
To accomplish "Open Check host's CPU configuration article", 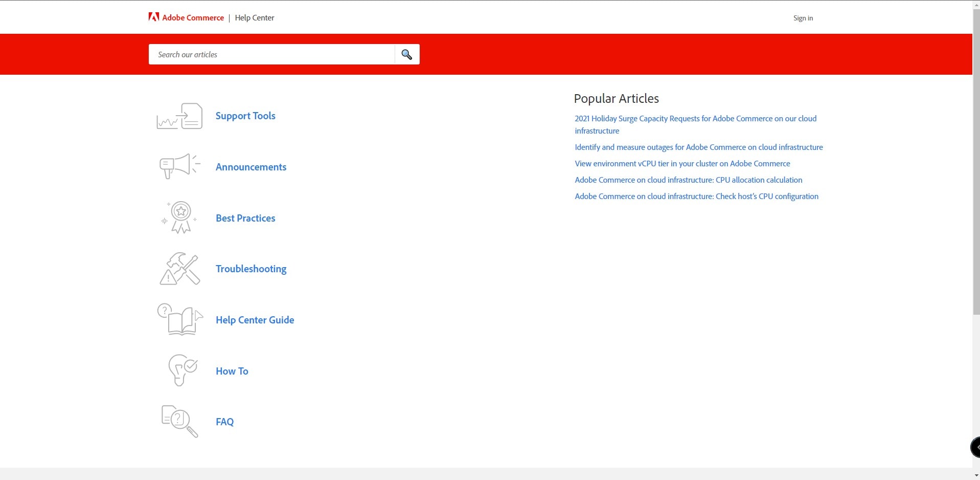I will pos(696,196).
